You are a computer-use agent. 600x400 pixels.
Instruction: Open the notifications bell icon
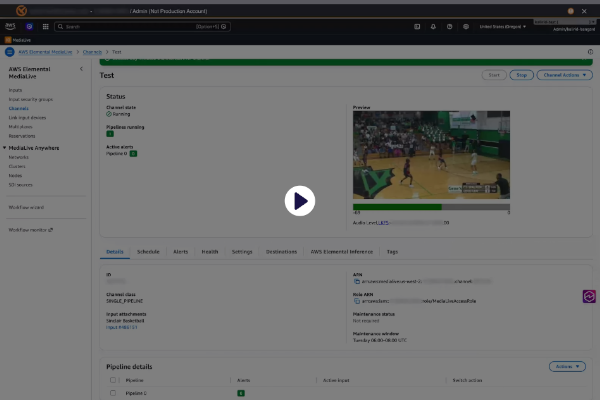(x=433, y=26)
